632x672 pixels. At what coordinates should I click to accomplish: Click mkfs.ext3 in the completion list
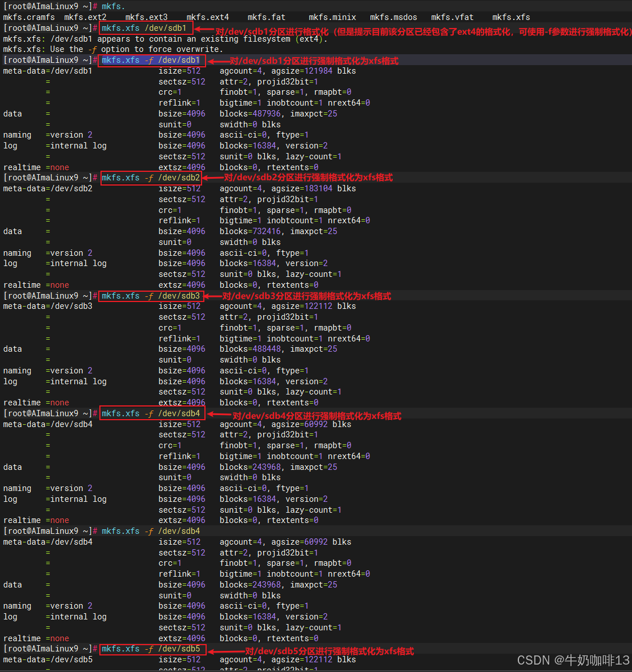click(x=147, y=18)
